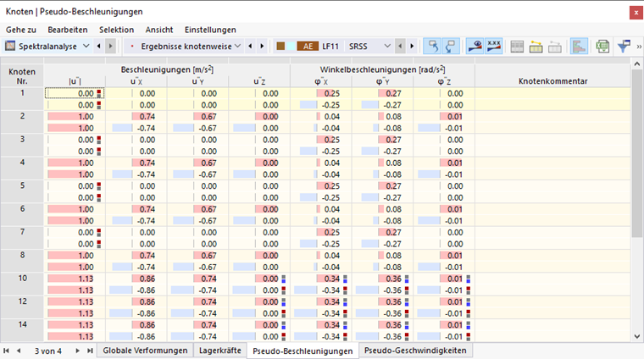The width and height of the screenshot is (644, 359).
Task: Toggle result visibility eye icon
Action: tap(475, 47)
